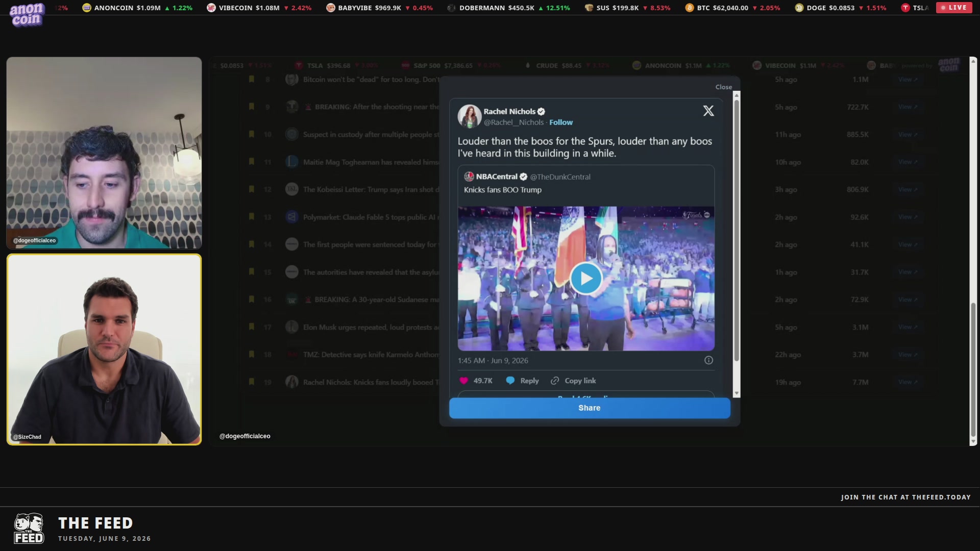
Task: Close the tweet popup
Action: click(723, 87)
